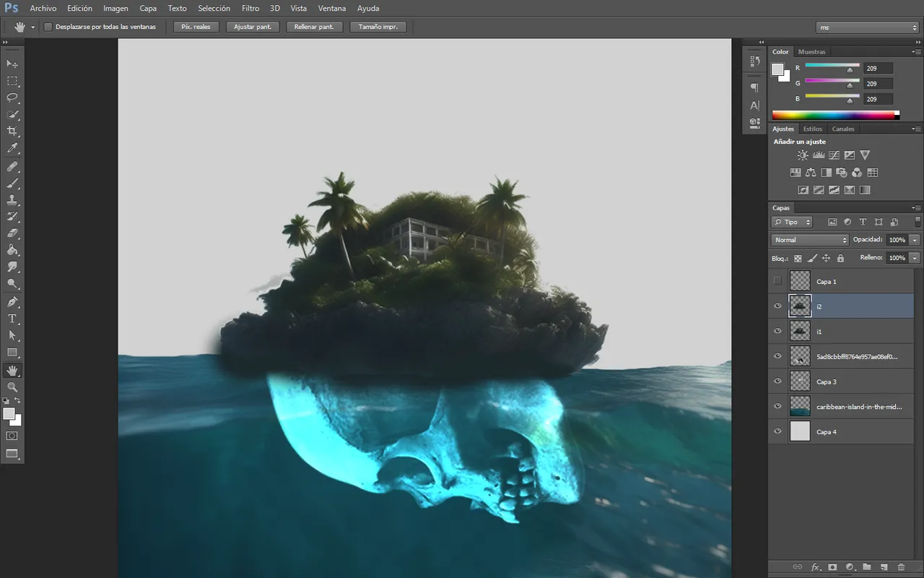Select the Pen tool

[x=12, y=302]
